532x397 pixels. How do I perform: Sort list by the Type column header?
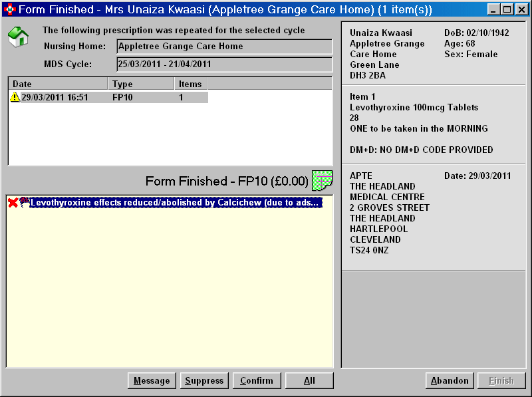141,84
